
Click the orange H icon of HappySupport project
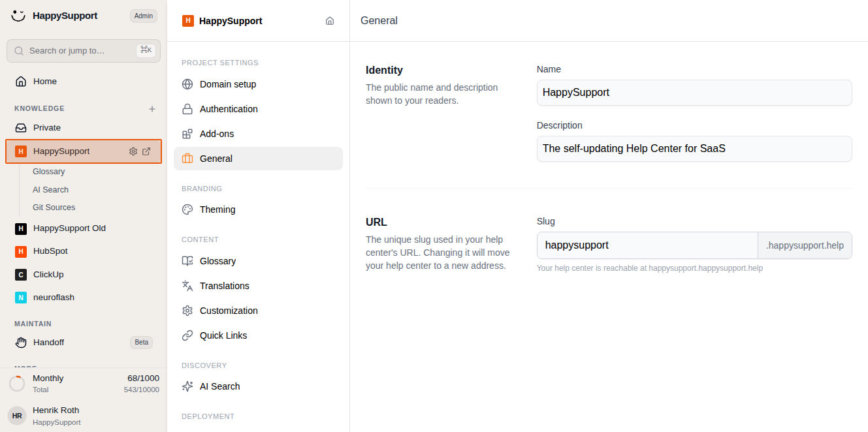click(21, 151)
